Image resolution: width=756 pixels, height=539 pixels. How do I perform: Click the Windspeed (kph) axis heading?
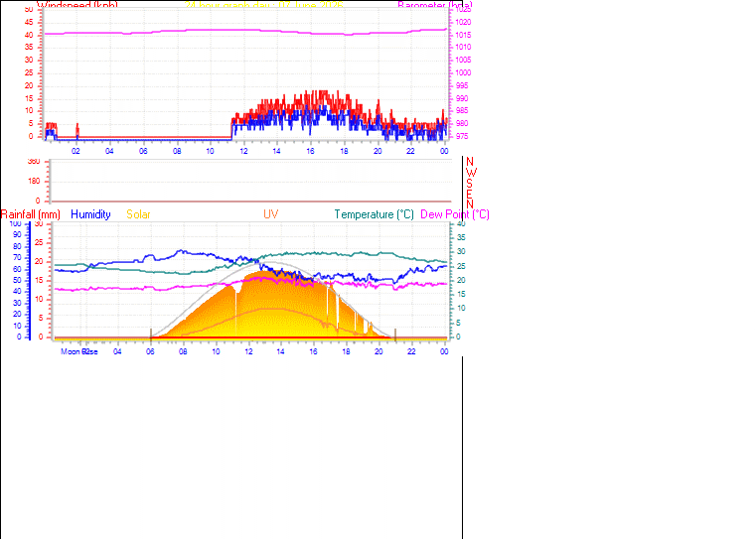tap(77, 5)
